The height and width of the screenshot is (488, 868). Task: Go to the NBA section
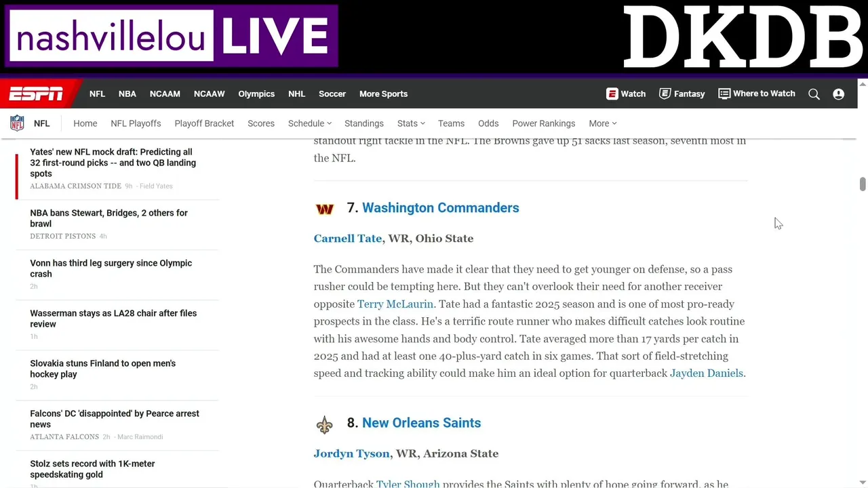click(127, 94)
